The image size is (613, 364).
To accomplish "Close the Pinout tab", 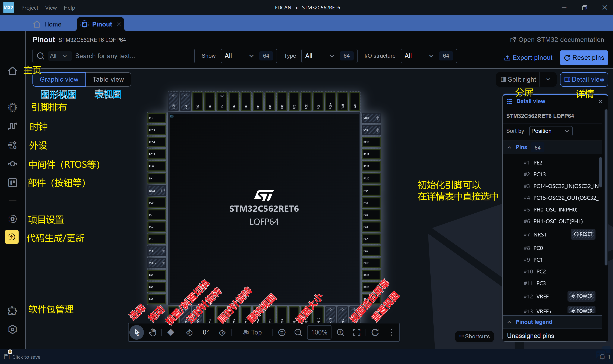I will point(119,24).
